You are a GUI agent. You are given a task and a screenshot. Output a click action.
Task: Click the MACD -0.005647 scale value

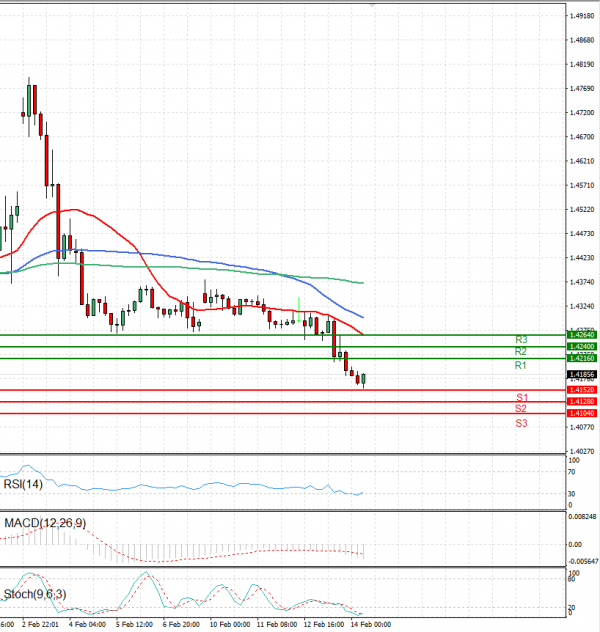(583, 561)
